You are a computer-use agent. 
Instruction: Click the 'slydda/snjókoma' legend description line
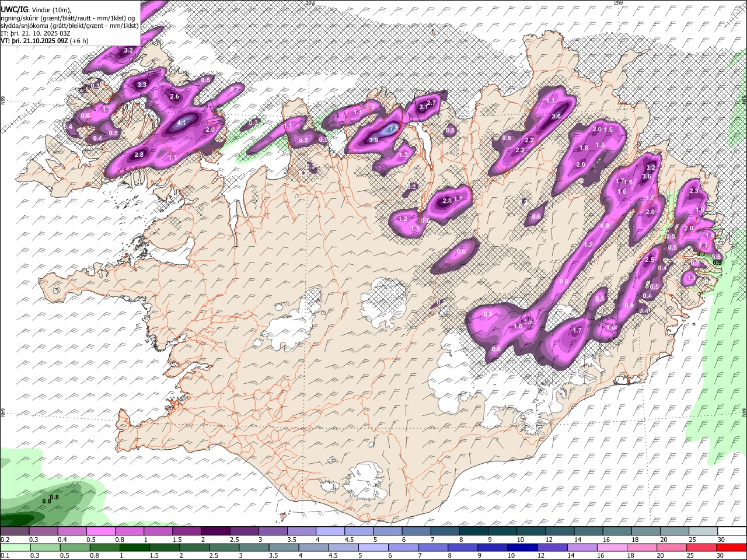point(69,25)
